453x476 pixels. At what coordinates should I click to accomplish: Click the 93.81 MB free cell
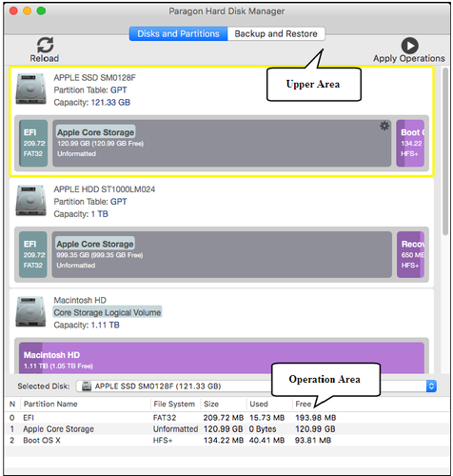coord(313,441)
